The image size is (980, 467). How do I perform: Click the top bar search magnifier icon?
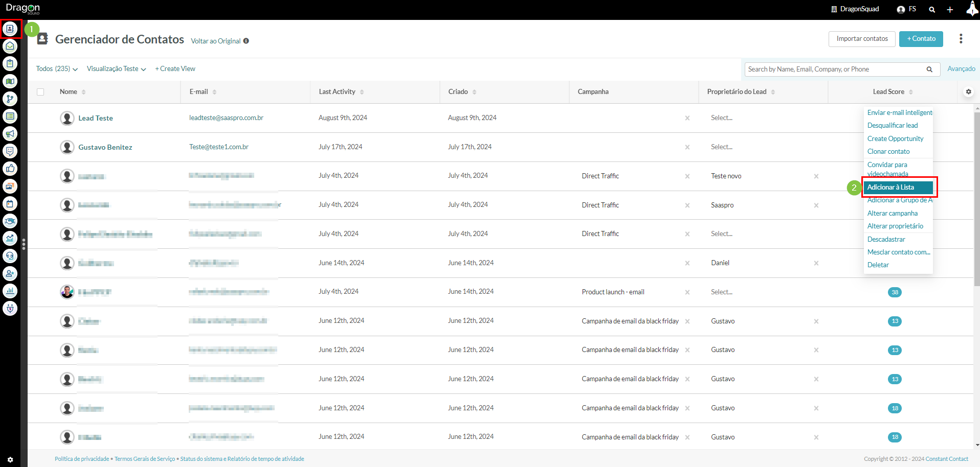pyautogui.click(x=932, y=10)
